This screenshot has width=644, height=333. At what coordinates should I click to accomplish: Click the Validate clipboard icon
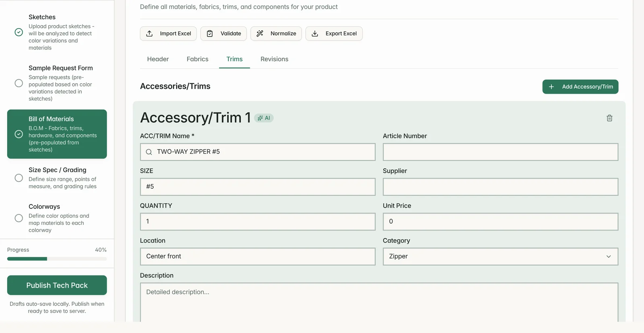(x=210, y=33)
